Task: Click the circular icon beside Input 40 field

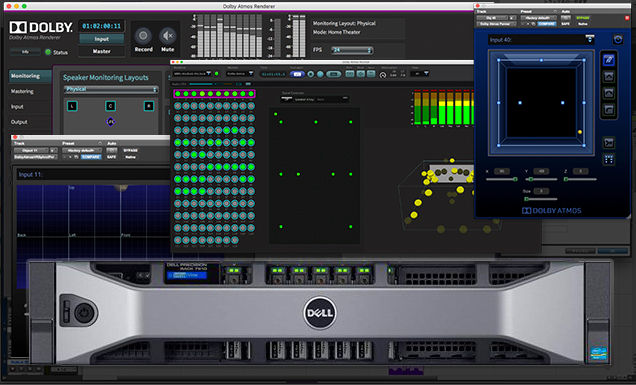Action: pyautogui.click(x=618, y=39)
